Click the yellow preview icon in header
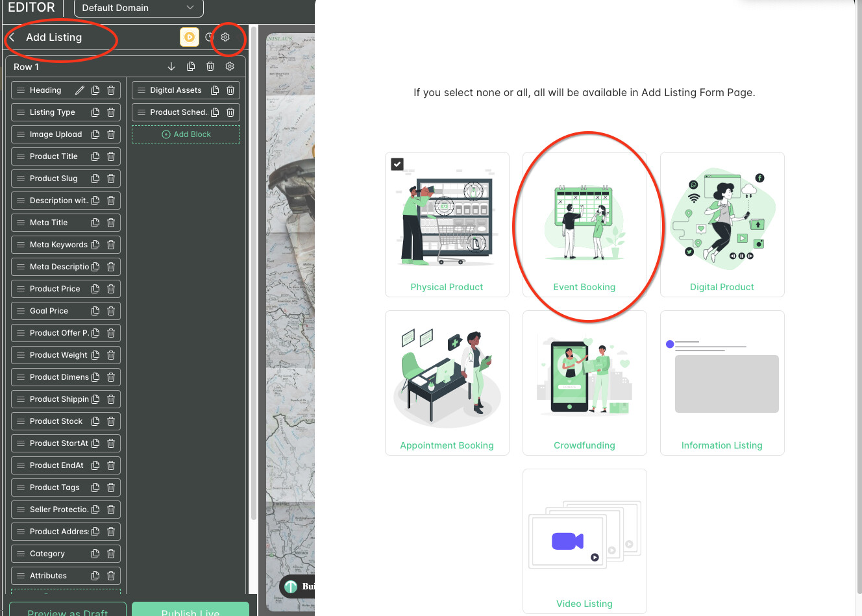 (190, 37)
